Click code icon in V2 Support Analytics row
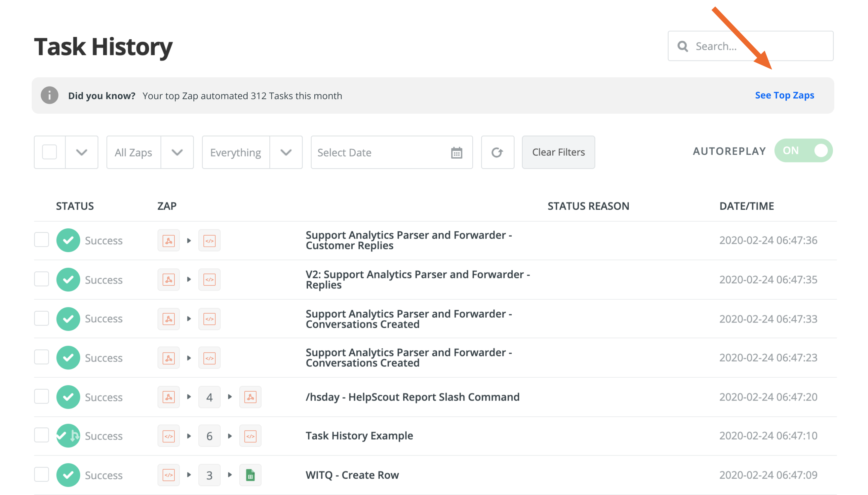 click(209, 280)
